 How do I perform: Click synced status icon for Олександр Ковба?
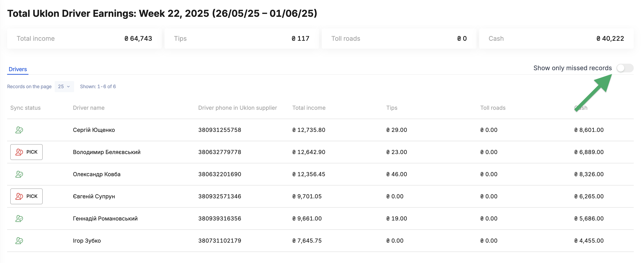point(19,174)
